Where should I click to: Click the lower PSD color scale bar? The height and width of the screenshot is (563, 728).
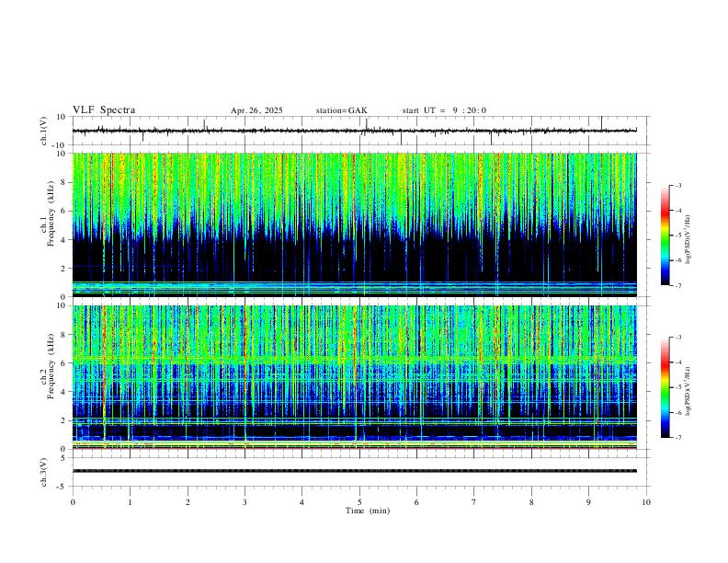click(665, 387)
